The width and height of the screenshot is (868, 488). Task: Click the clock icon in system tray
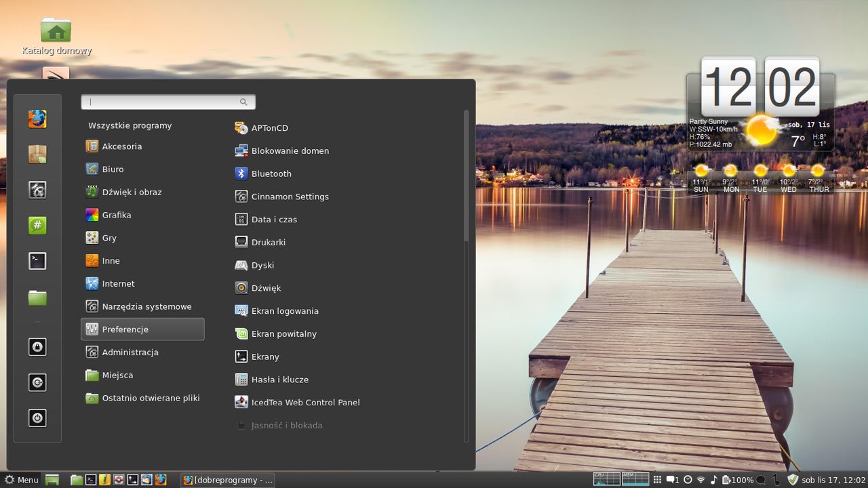pos(688,480)
